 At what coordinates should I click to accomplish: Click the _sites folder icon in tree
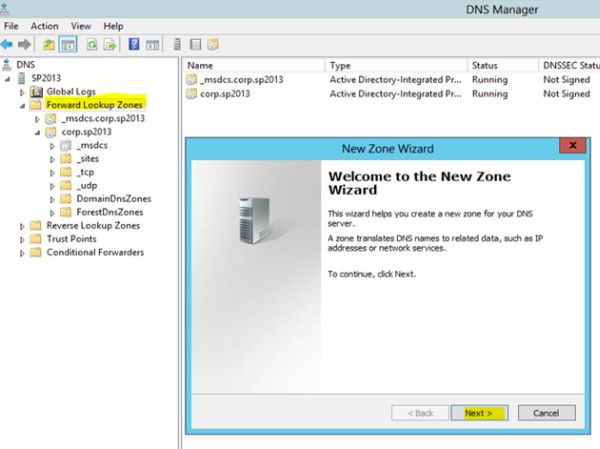[x=66, y=158]
